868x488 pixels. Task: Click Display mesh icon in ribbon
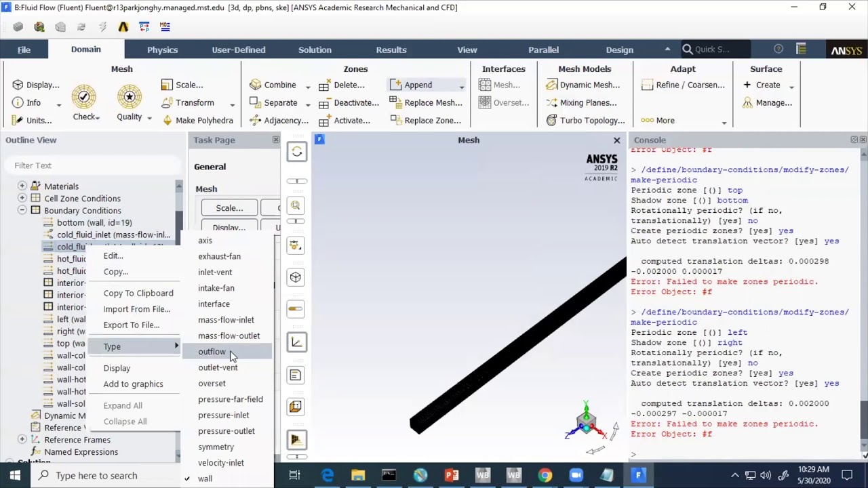(x=18, y=85)
